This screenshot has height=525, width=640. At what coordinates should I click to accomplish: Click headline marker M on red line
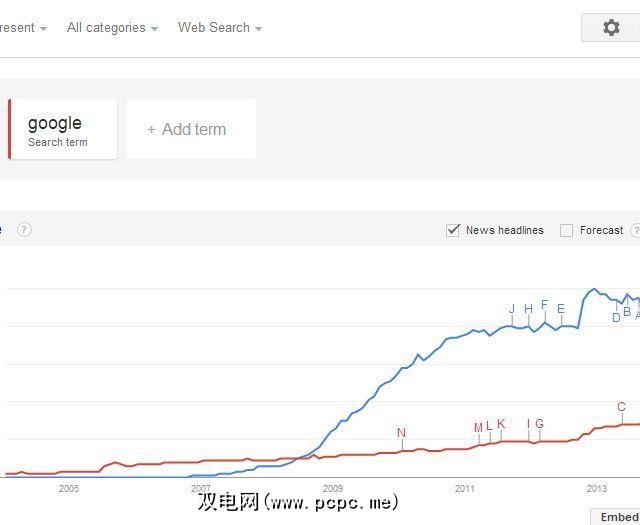pyautogui.click(x=478, y=428)
